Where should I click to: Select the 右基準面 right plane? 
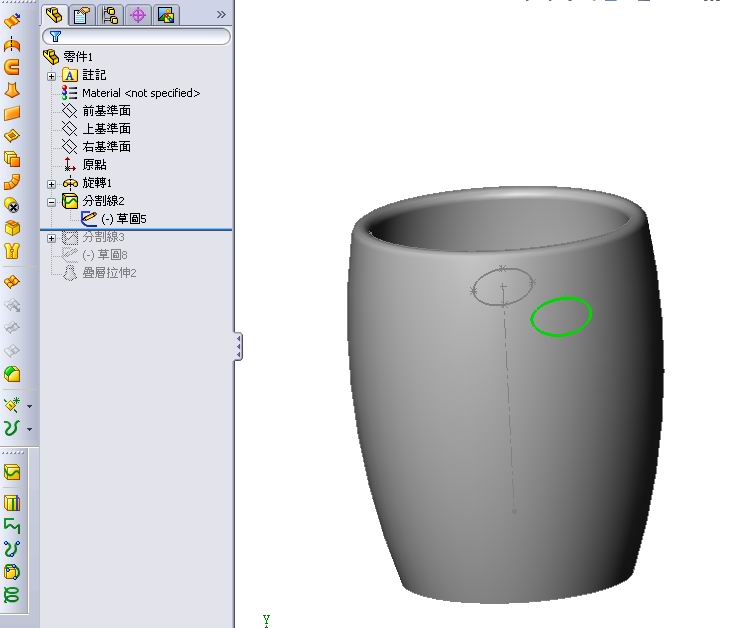(107, 147)
